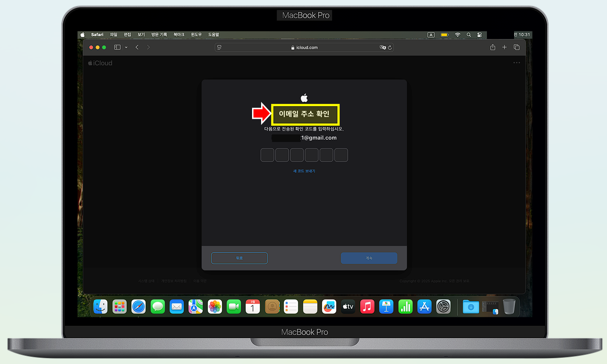Open the Safari menu in the menu bar
Screen dimensions: 607x364
[x=97, y=35]
